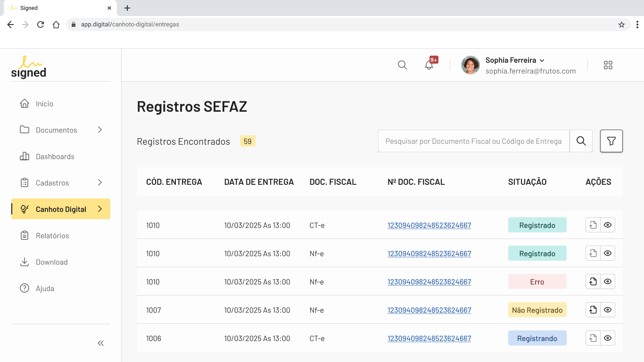Open a new browser tab
This screenshot has width=644, height=362.
coord(127,8)
